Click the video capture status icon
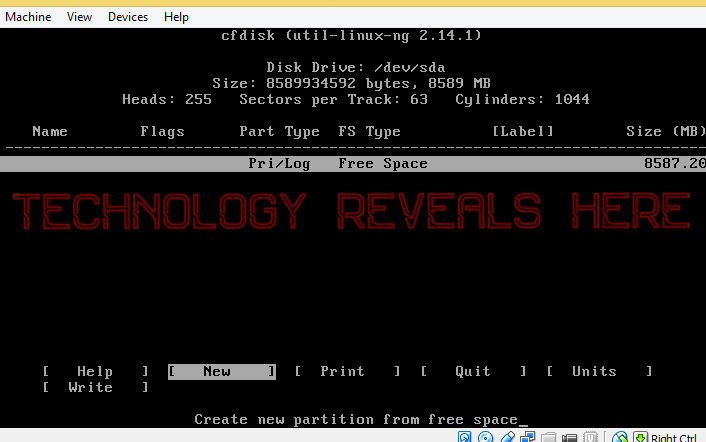This screenshot has height=442, width=706. [x=569, y=437]
